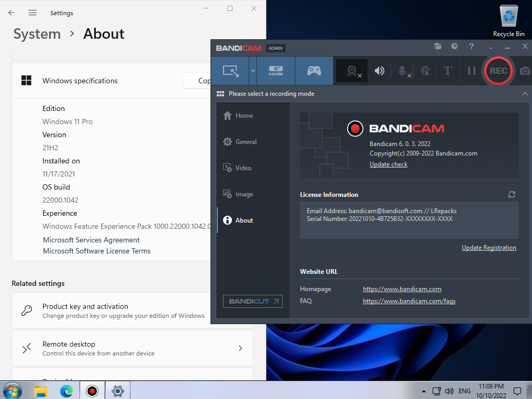Open the bandicam.com homepage link
Image resolution: width=532 pixels, height=399 pixels.
coord(402,289)
